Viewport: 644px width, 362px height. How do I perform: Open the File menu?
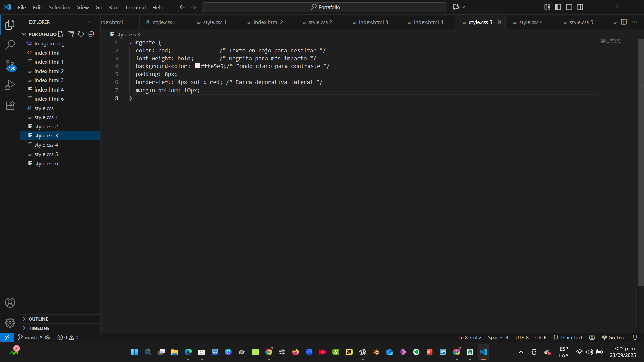pyautogui.click(x=22, y=7)
